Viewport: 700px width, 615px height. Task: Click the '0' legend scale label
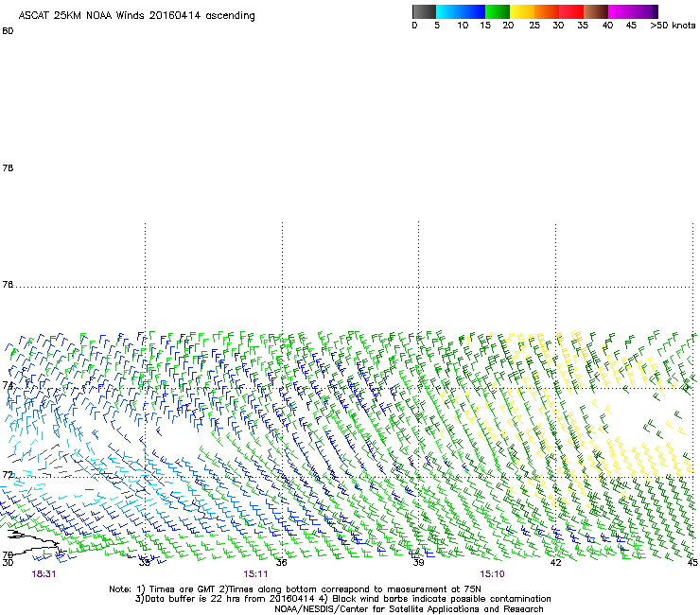(x=414, y=26)
